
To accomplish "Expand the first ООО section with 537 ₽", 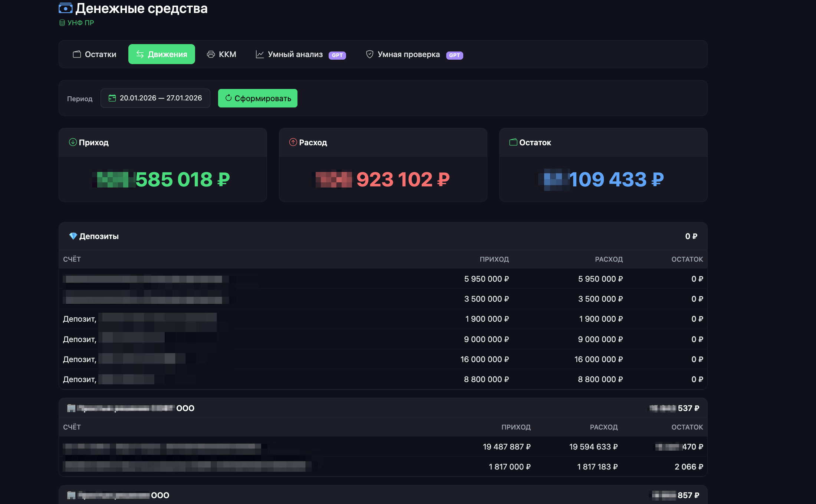I will click(x=383, y=408).
